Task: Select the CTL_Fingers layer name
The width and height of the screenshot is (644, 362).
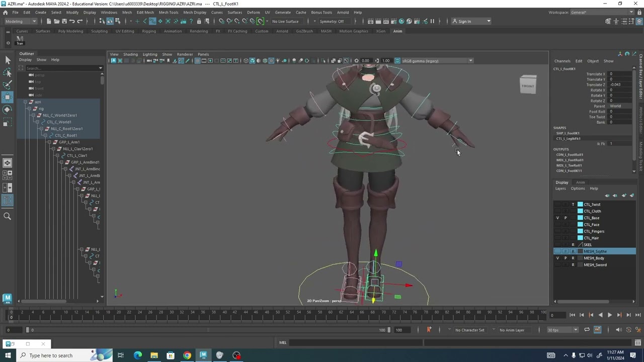Action: pos(594,231)
